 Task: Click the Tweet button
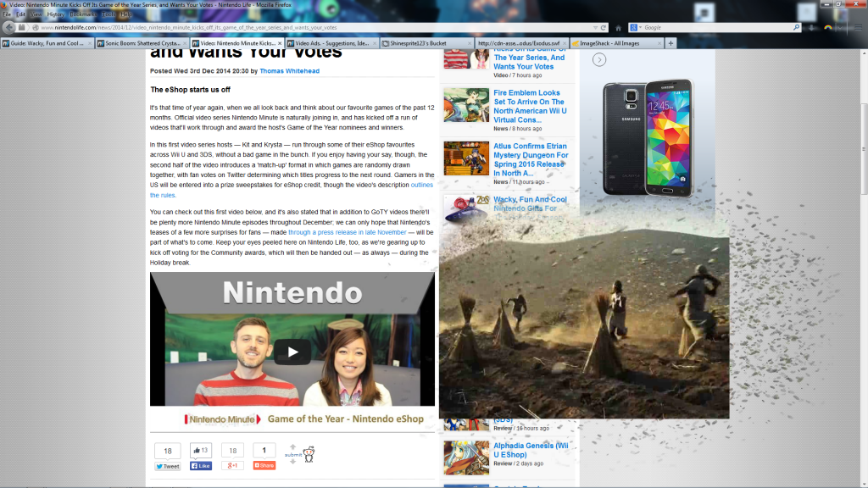click(167, 465)
